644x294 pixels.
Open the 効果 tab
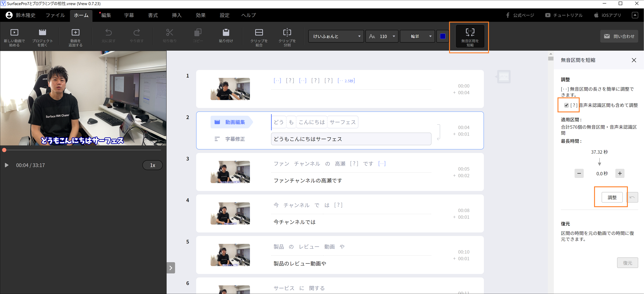point(201,15)
